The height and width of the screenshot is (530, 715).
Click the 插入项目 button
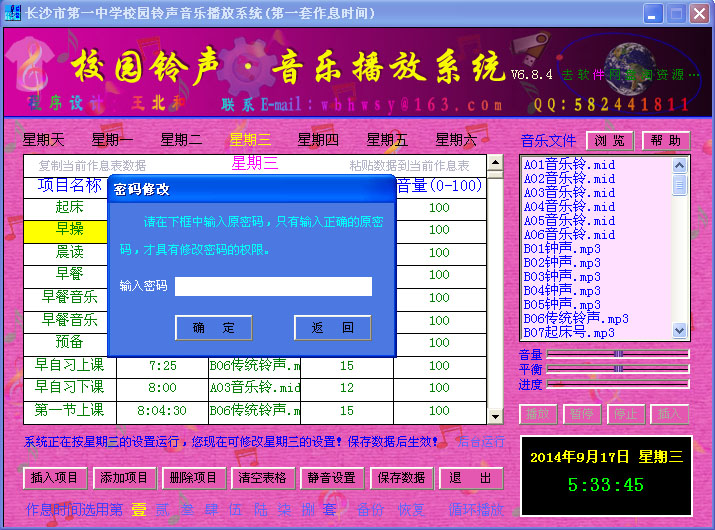54,478
